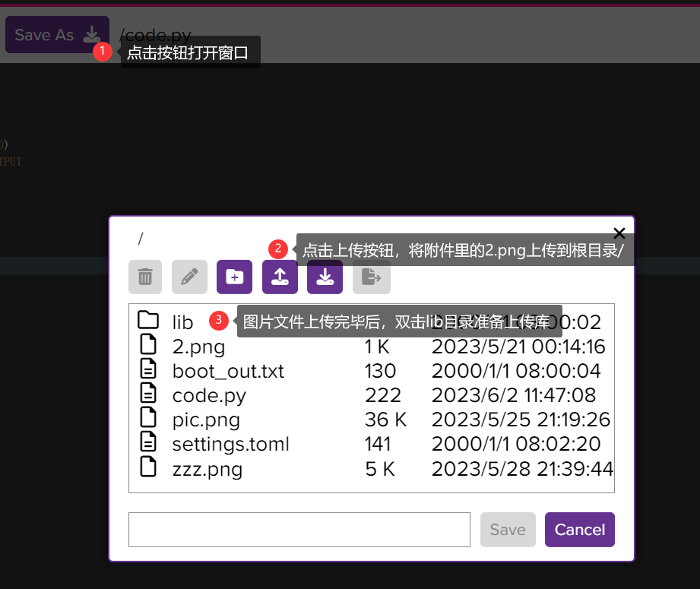
Task: Select pic.png in file list
Action: pyautogui.click(x=372, y=420)
